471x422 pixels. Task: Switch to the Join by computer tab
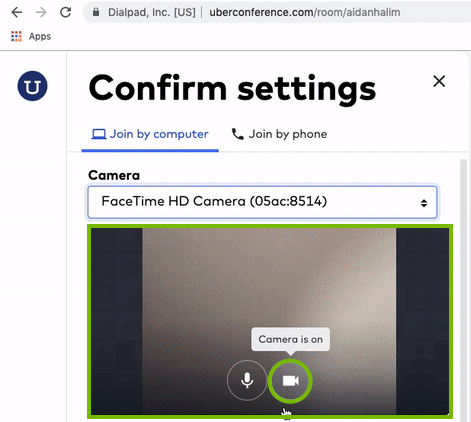(x=150, y=134)
